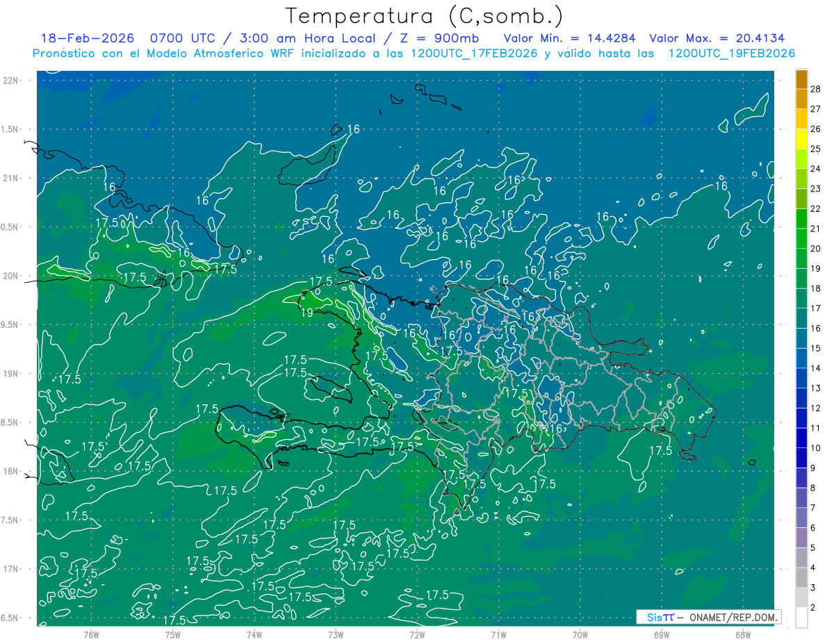Click the '0.5N' cropped latitude axis label
Image resolution: width=834 pixels, height=644 pixels.
click(x=10, y=227)
